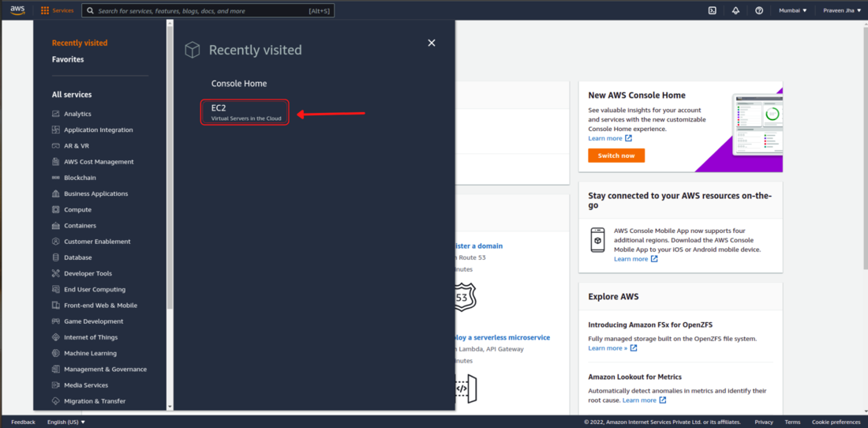The image size is (868, 428).
Task: Open the Privacy footer link
Action: point(763,422)
